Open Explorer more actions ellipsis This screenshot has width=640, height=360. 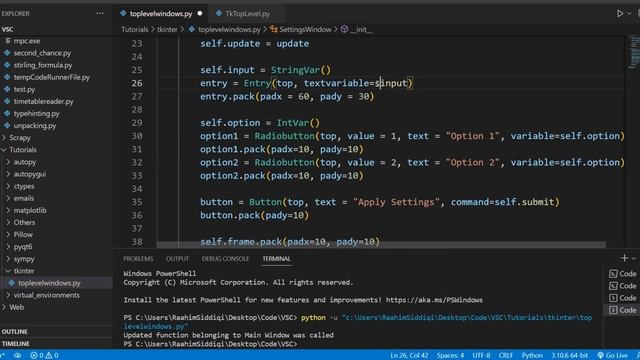(100, 13)
